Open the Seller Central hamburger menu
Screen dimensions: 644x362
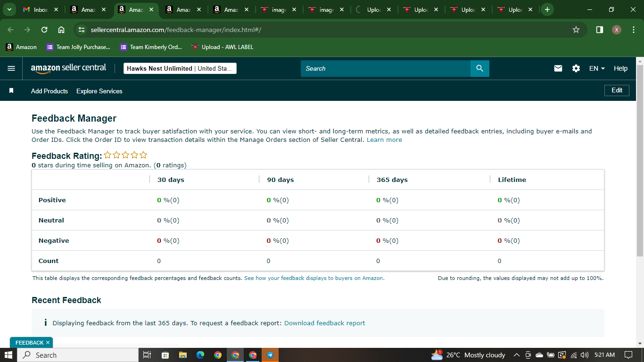pyautogui.click(x=11, y=68)
